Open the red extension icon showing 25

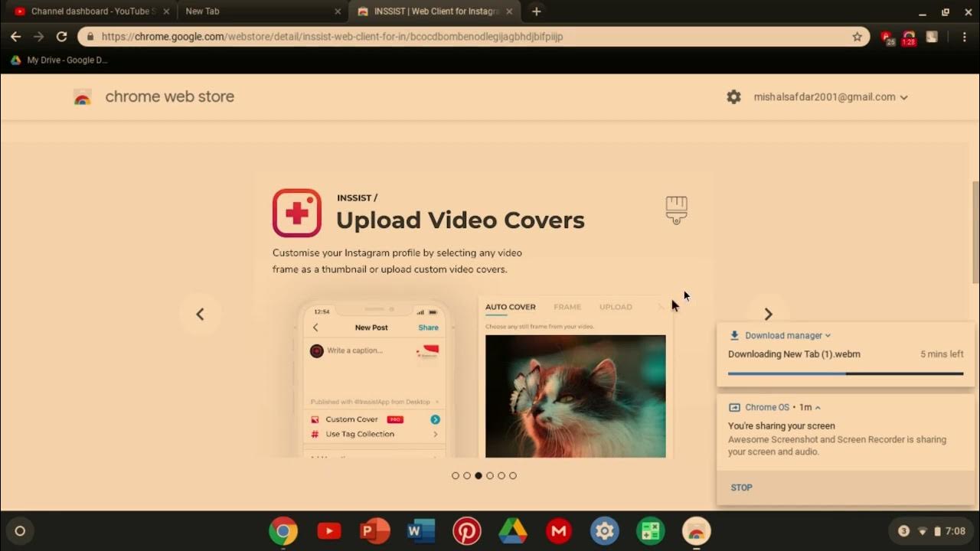[x=887, y=37]
